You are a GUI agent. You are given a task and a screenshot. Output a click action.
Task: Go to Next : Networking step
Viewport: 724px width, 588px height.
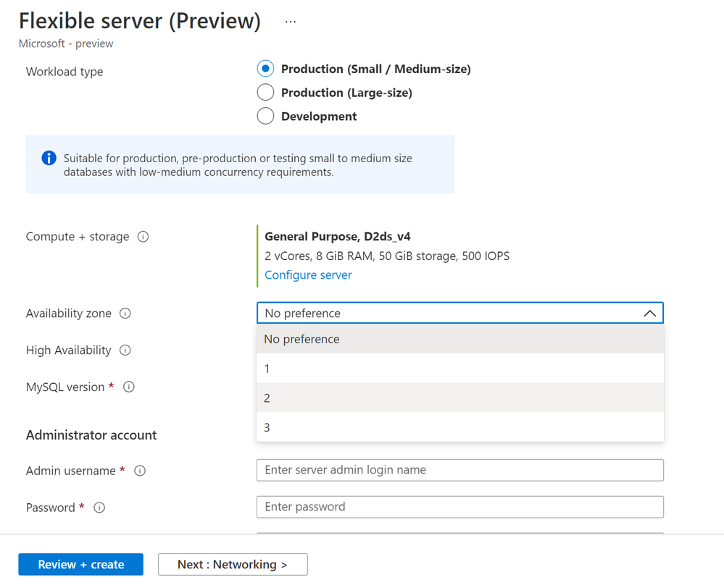pyautogui.click(x=233, y=564)
